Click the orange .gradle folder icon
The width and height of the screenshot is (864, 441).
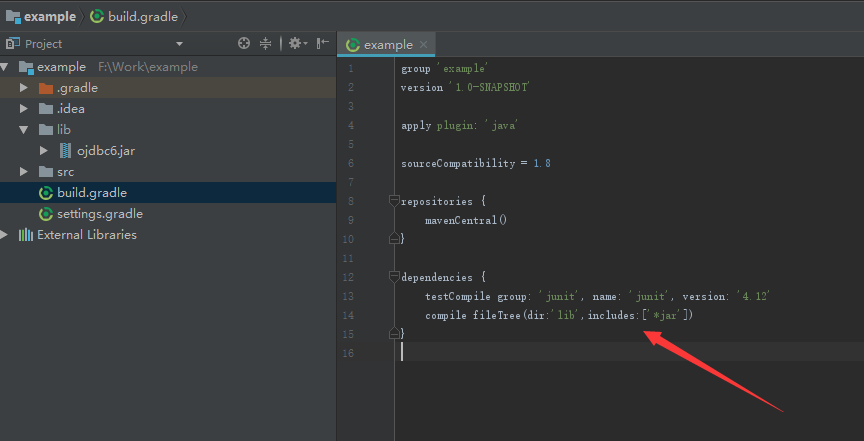click(x=45, y=88)
